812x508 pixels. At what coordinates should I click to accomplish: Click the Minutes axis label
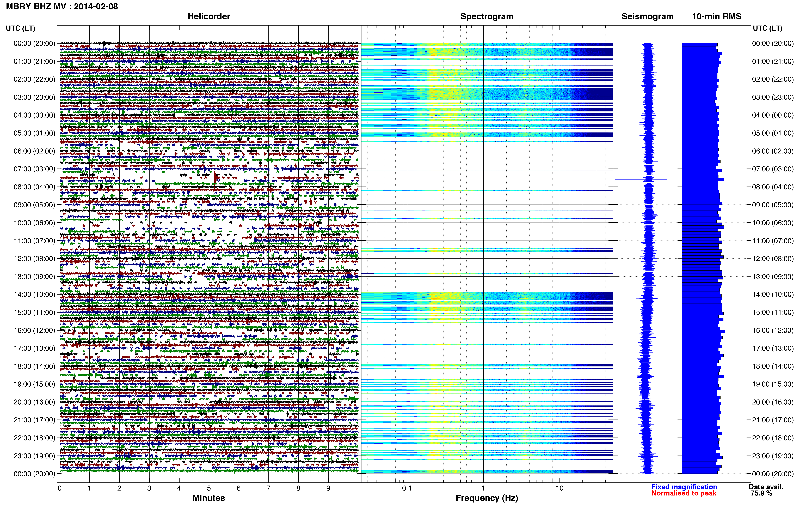208,498
